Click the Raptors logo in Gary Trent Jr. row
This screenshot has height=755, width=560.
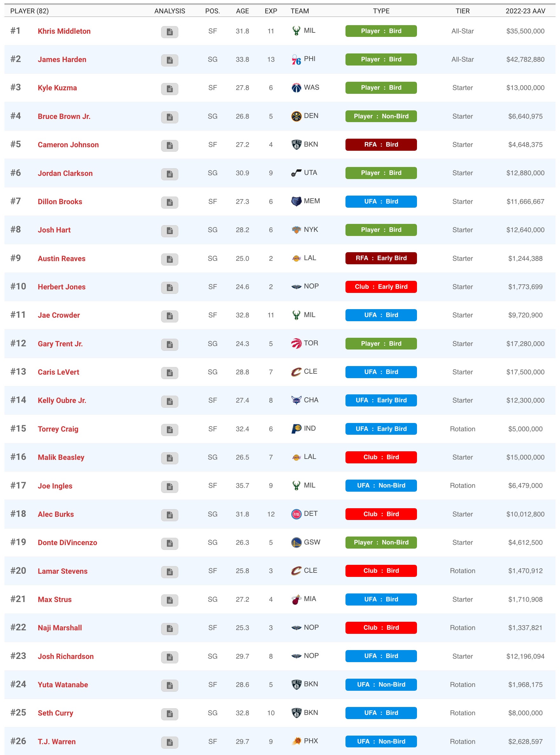pyautogui.click(x=296, y=343)
